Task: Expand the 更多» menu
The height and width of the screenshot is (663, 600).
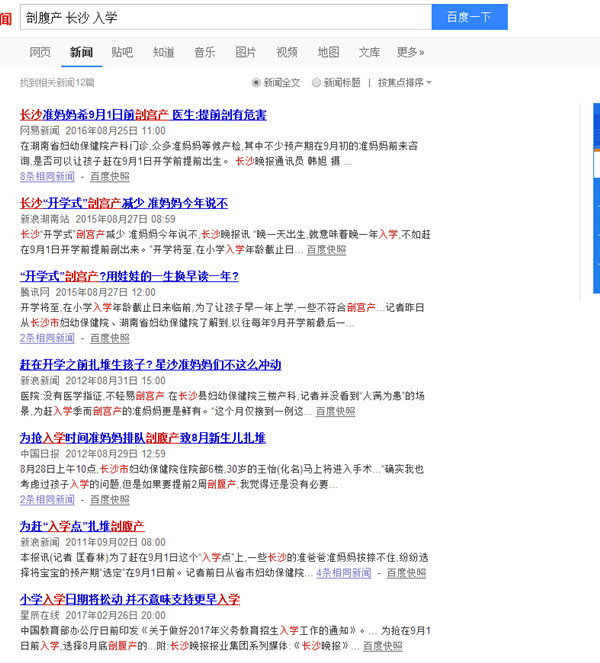Action: pyautogui.click(x=411, y=52)
